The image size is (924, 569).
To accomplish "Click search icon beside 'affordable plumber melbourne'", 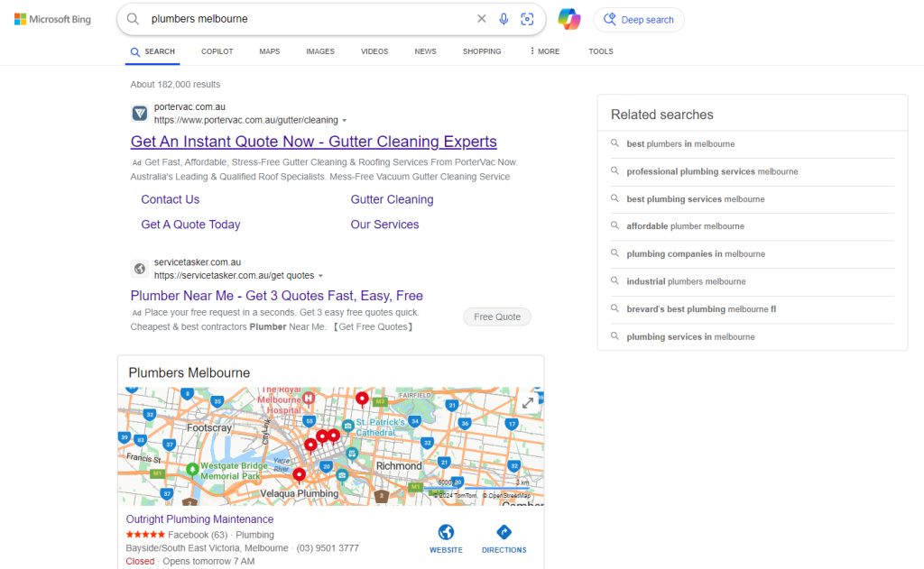I will point(614,225).
